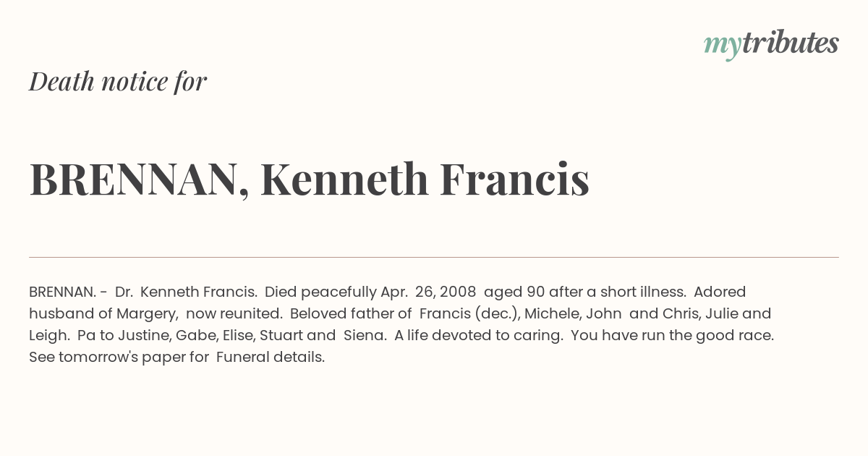The image size is (868, 456).
Task: Click the word 'BRENNAN.' starting the notice
Action: point(62,292)
